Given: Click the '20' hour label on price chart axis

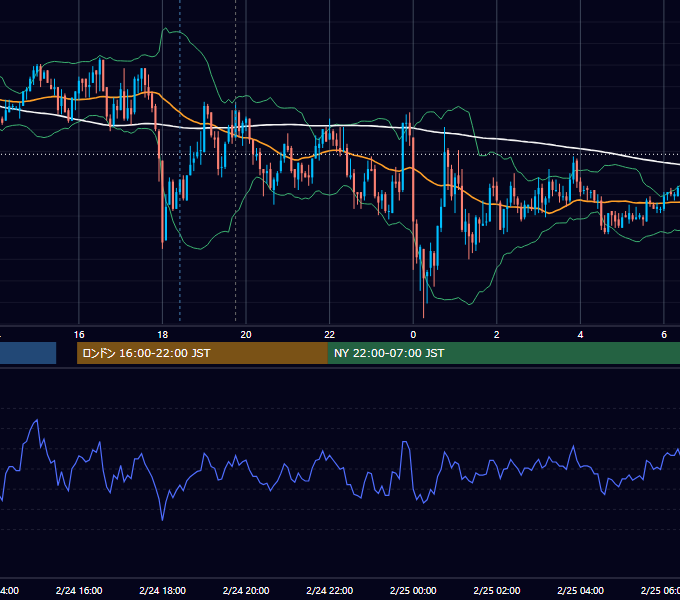Looking at the screenshot, I should pyautogui.click(x=246, y=335).
